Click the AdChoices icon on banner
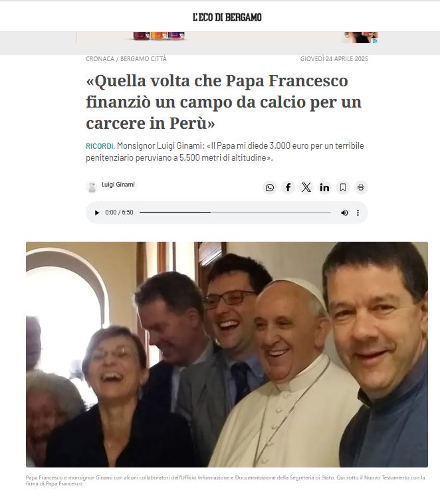 [375, 41]
